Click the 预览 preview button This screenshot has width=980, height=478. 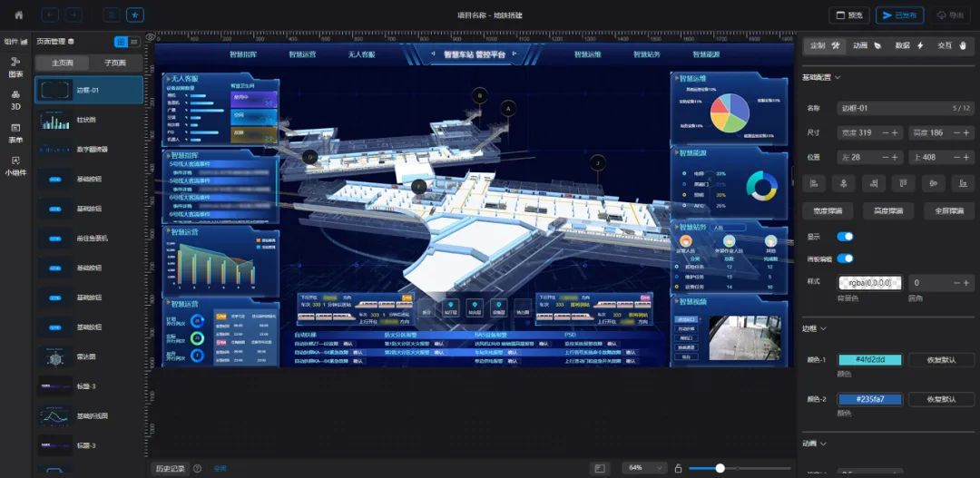tap(849, 15)
